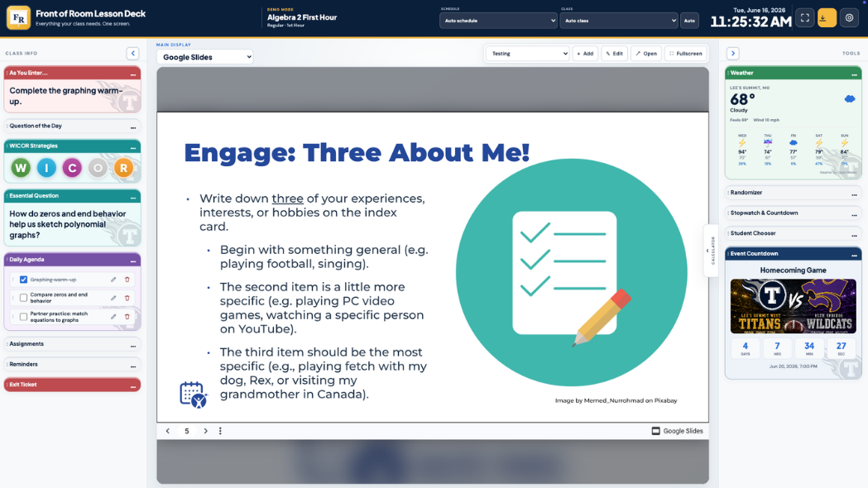Expand the Exit Ticket panel
Viewport: 868px width, 488px height.
pos(73,385)
